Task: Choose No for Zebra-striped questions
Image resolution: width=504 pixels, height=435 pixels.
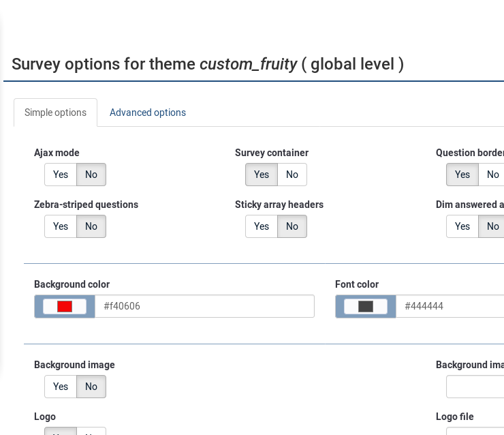Action: pos(91,226)
